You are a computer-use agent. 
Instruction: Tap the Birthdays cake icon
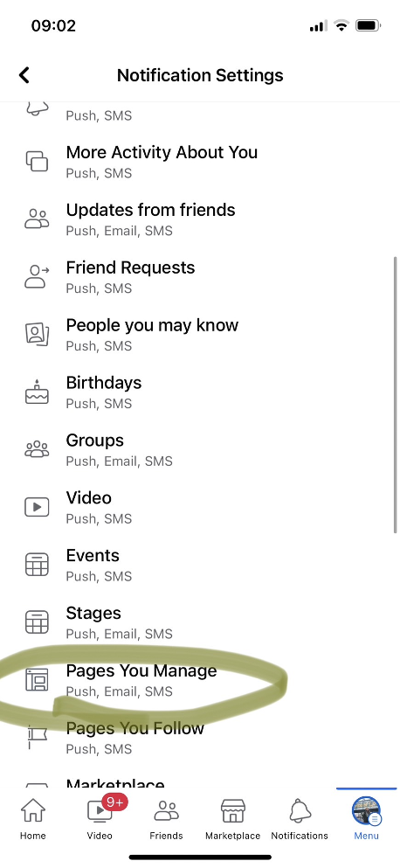[37, 392]
